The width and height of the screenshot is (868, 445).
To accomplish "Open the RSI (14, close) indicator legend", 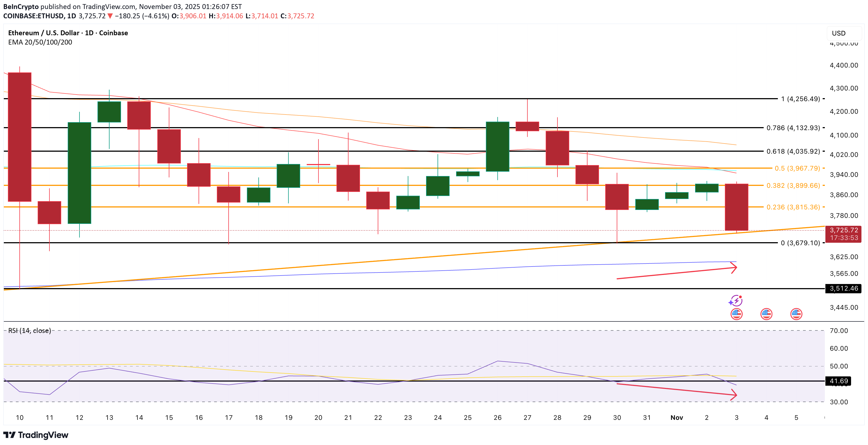I will [x=30, y=330].
